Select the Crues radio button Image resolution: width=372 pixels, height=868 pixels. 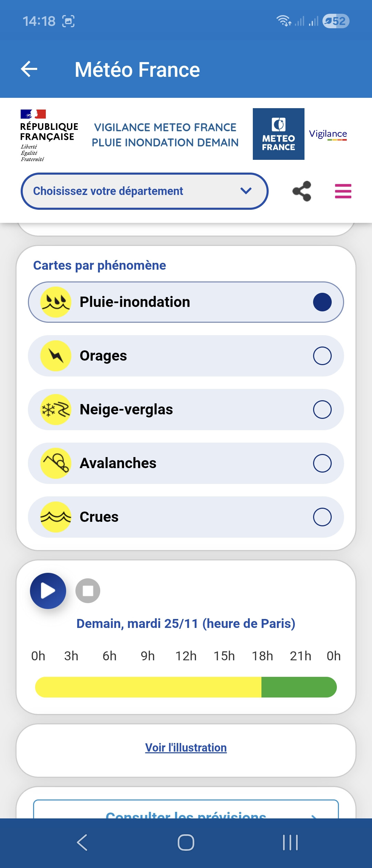pos(322,517)
